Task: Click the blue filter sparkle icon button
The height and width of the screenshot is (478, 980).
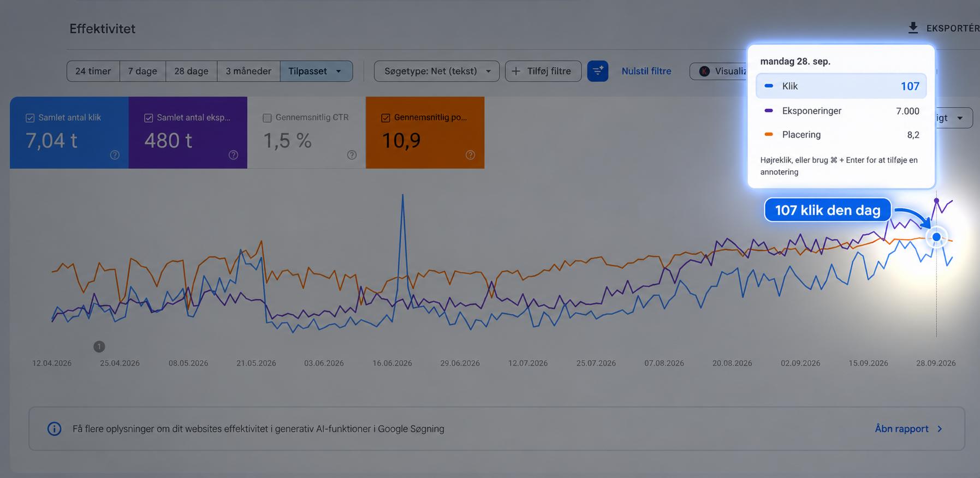Action: (x=598, y=71)
